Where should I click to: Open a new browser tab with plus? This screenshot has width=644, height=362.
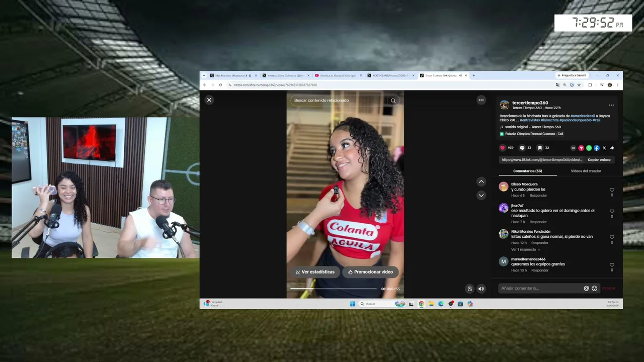tap(473, 75)
